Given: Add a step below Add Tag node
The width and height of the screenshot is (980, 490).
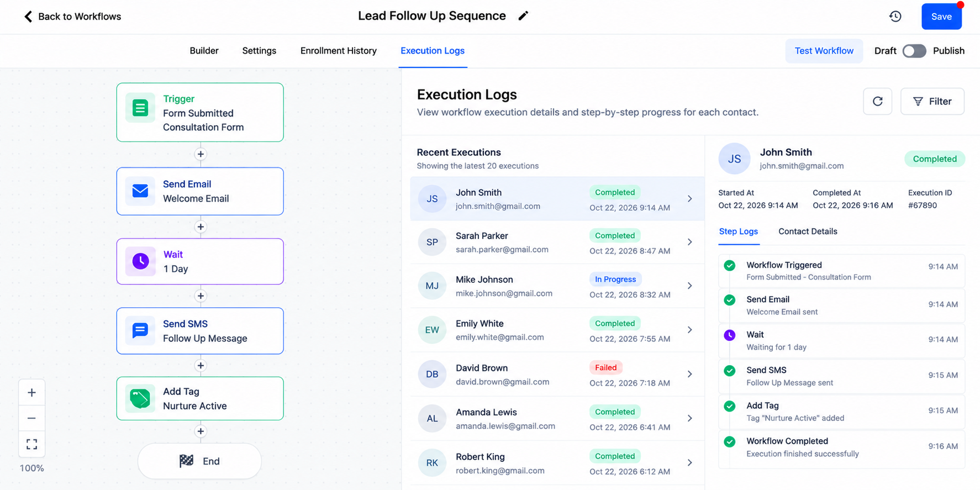Looking at the screenshot, I should click(201, 431).
